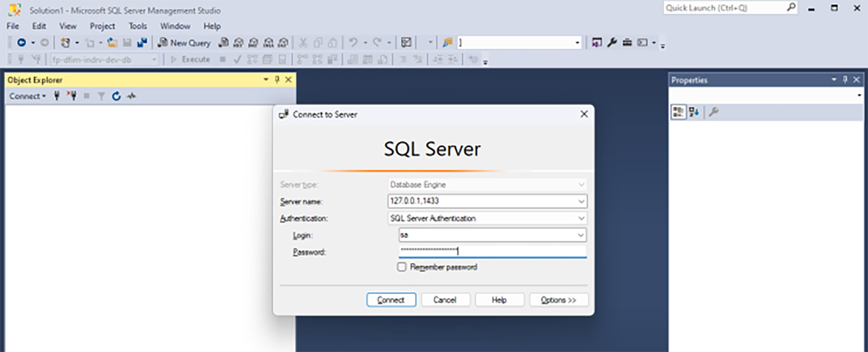Click the Save All icon

tap(142, 42)
